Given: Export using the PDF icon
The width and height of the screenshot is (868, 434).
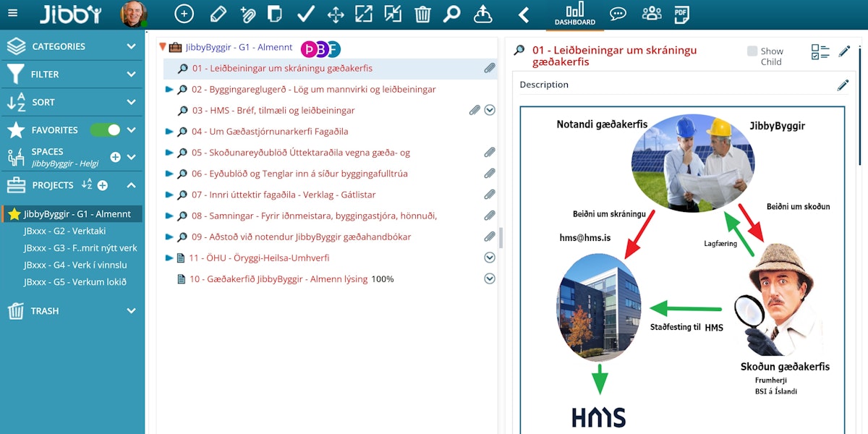Looking at the screenshot, I should tap(681, 14).
